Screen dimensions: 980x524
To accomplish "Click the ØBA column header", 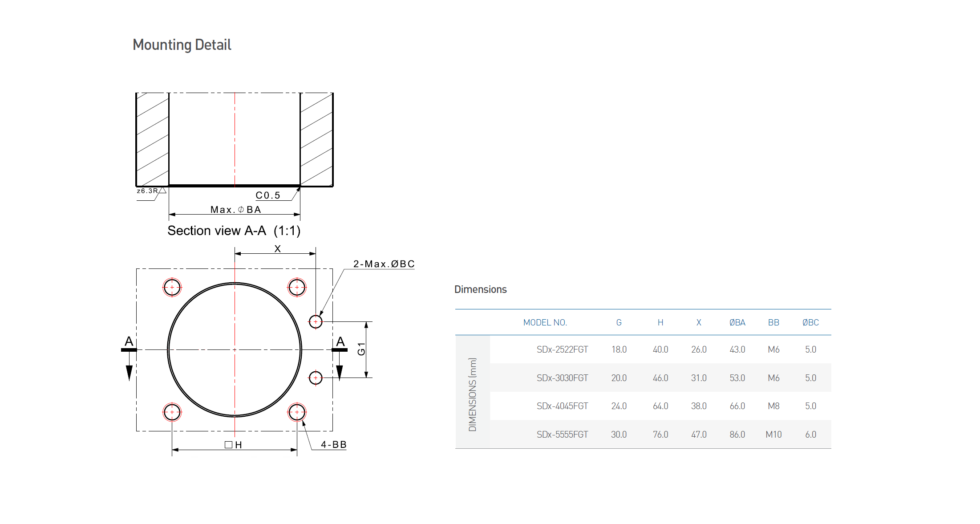I will [x=737, y=322].
